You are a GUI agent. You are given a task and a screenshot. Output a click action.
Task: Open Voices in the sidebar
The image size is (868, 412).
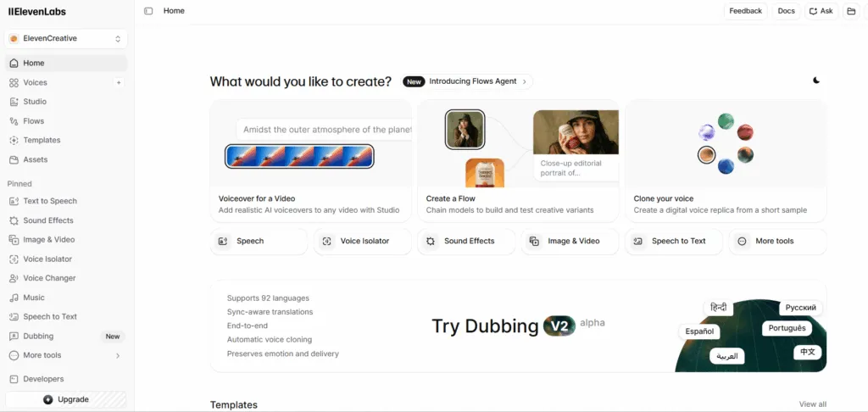tap(35, 82)
